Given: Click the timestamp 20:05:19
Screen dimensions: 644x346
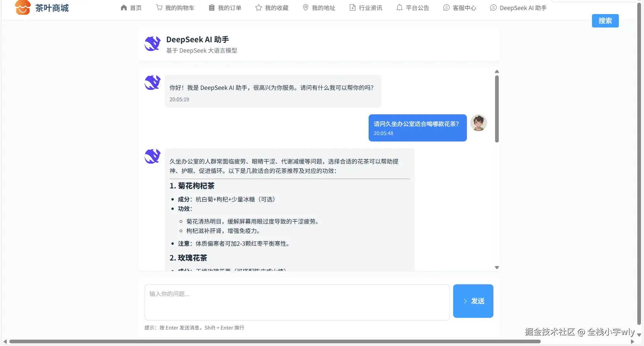Looking at the screenshot, I should [179, 100].
